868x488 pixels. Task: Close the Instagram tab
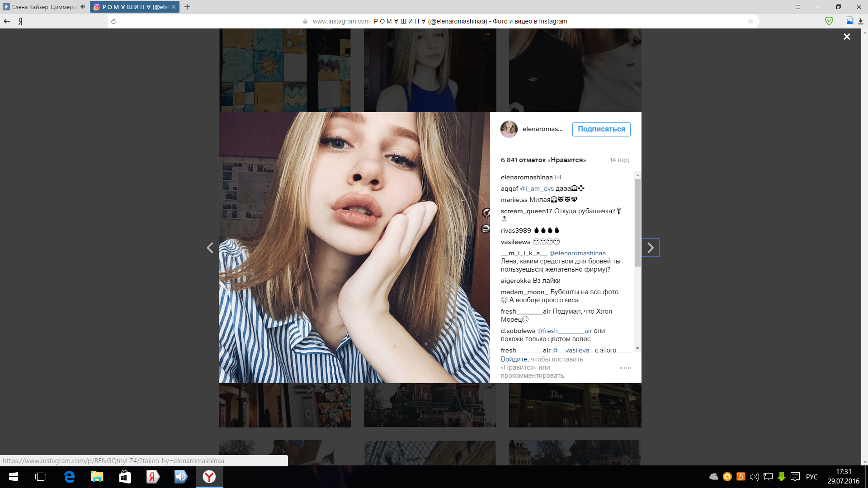[x=174, y=7]
